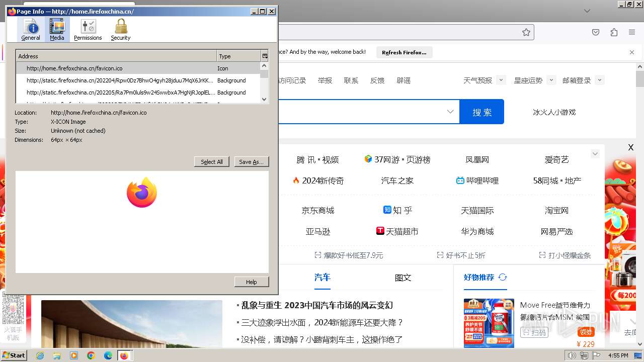Open the 亚马逊 link

[318, 232]
